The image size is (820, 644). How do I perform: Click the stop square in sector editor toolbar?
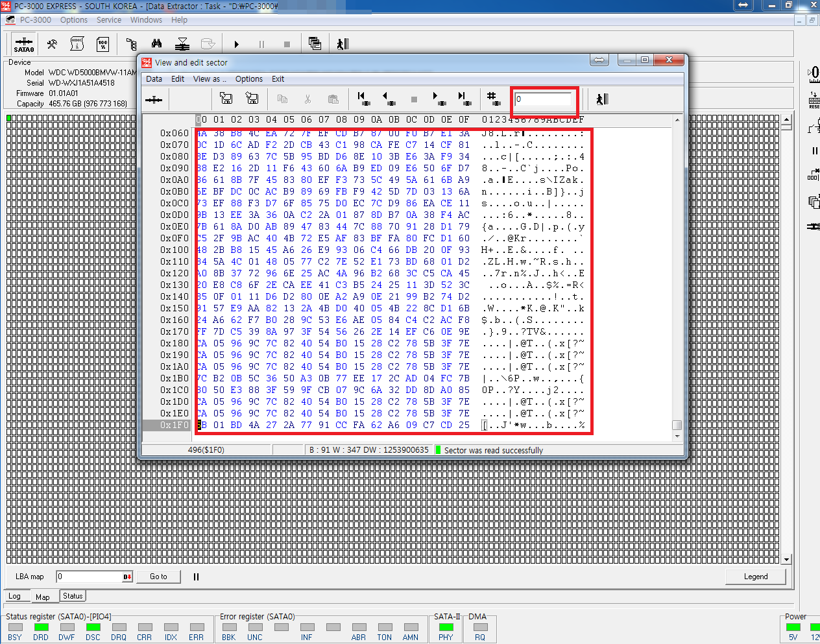pos(414,100)
